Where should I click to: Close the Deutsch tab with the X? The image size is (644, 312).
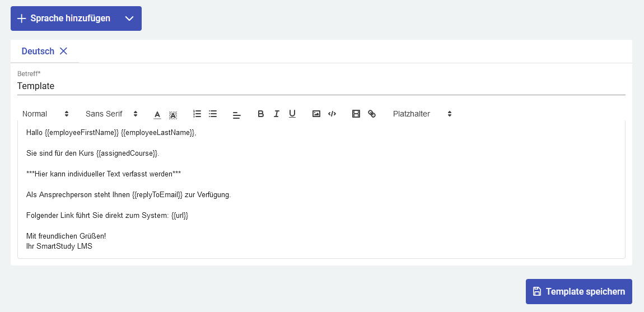click(64, 51)
